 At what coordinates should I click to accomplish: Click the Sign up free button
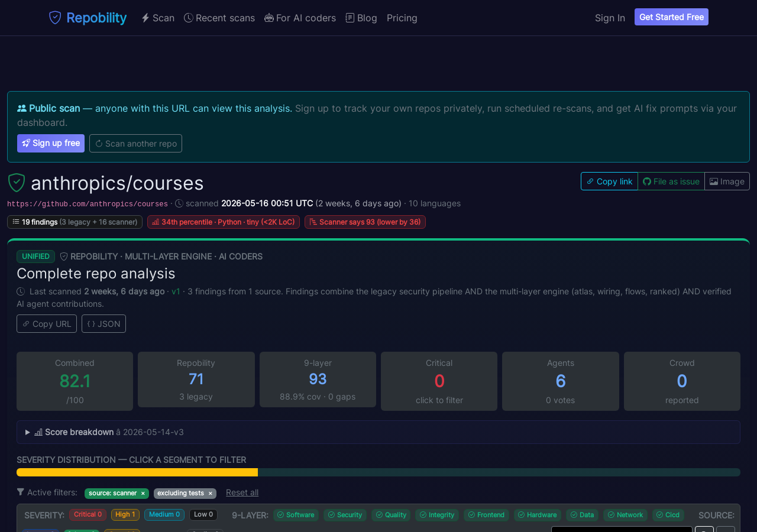click(x=51, y=143)
